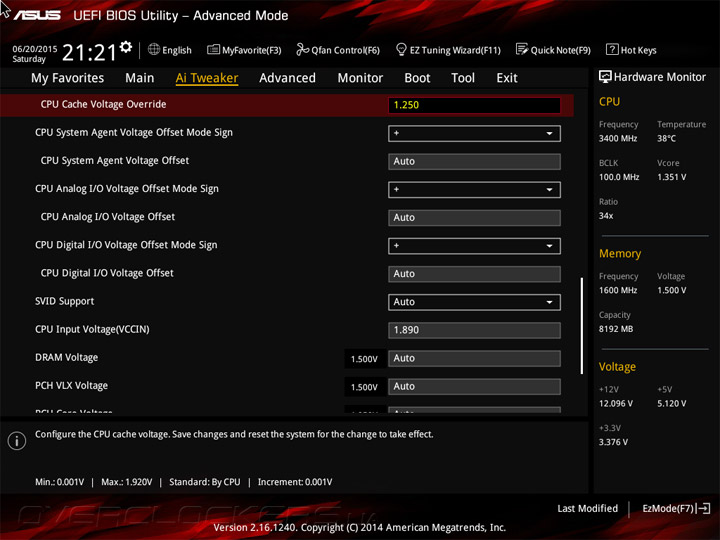This screenshot has width=720, height=540.
Task: Open Hot Keys question mark icon
Action: pos(612,49)
